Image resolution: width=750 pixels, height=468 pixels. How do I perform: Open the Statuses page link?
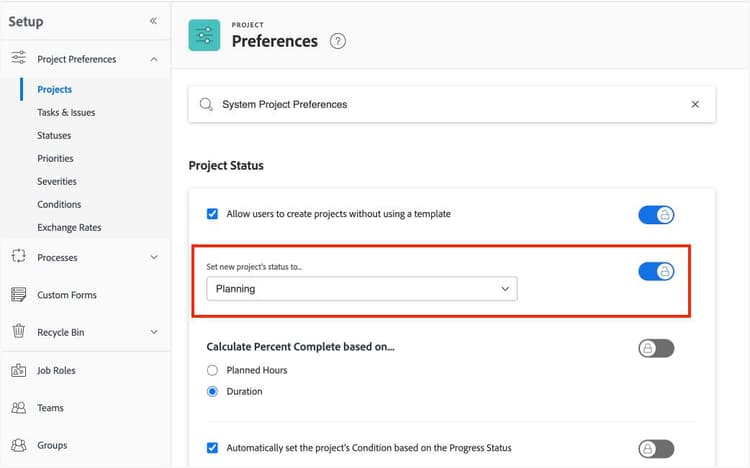(x=54, y=135)
